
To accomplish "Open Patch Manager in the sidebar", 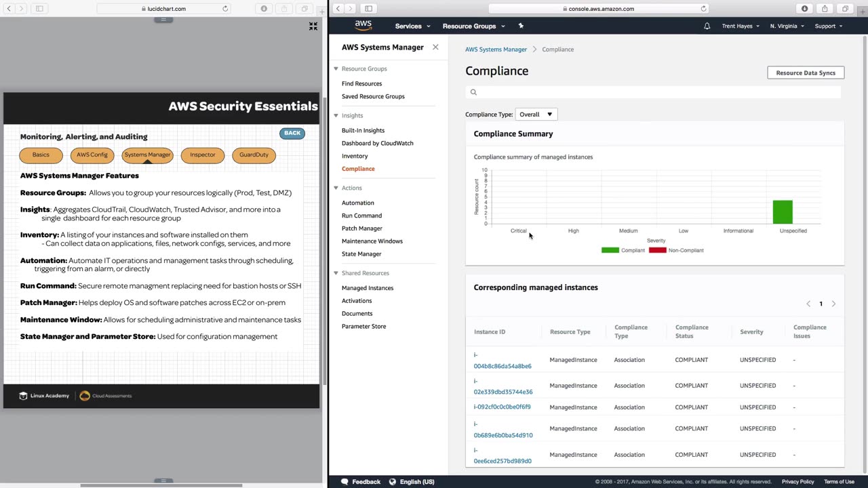I will (362, 228).
